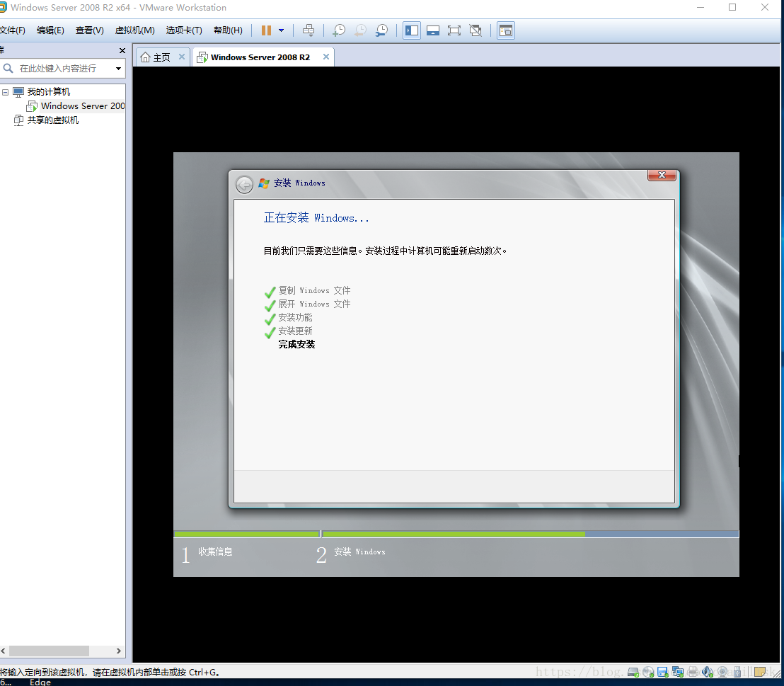Open the message log note icon
784x686 pixels.
point(761,672)
